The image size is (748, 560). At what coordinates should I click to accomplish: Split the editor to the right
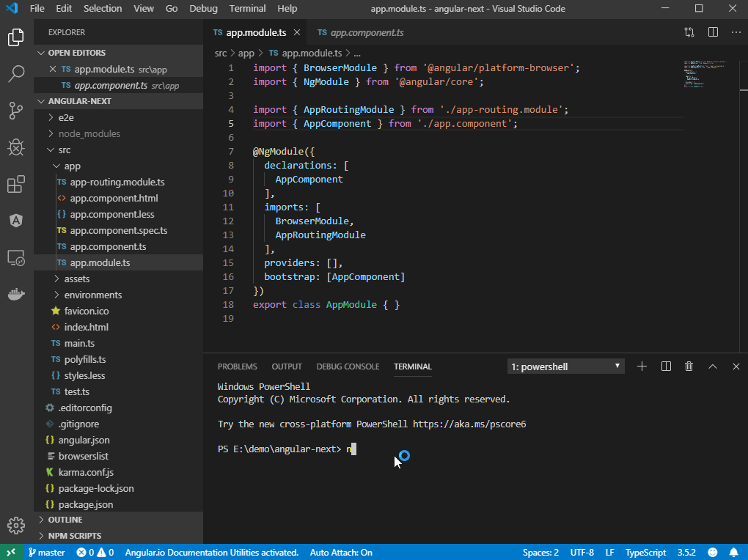714,32
